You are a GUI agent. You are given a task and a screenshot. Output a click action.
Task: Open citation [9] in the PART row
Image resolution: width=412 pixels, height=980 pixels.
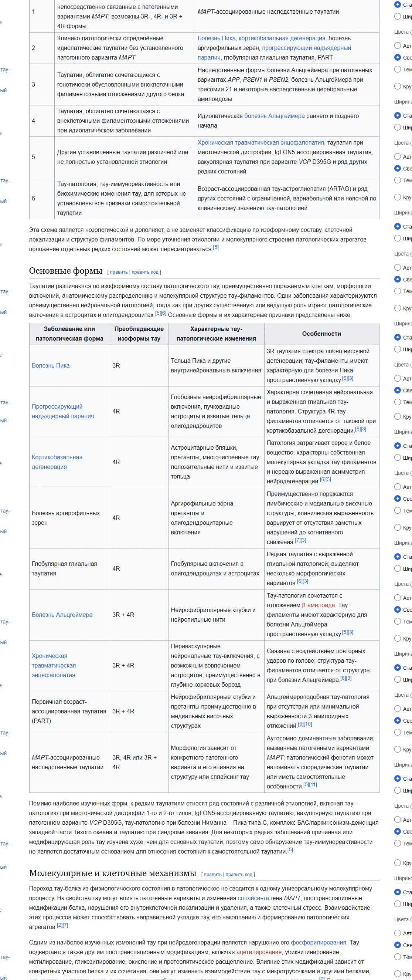coord(301,724)
